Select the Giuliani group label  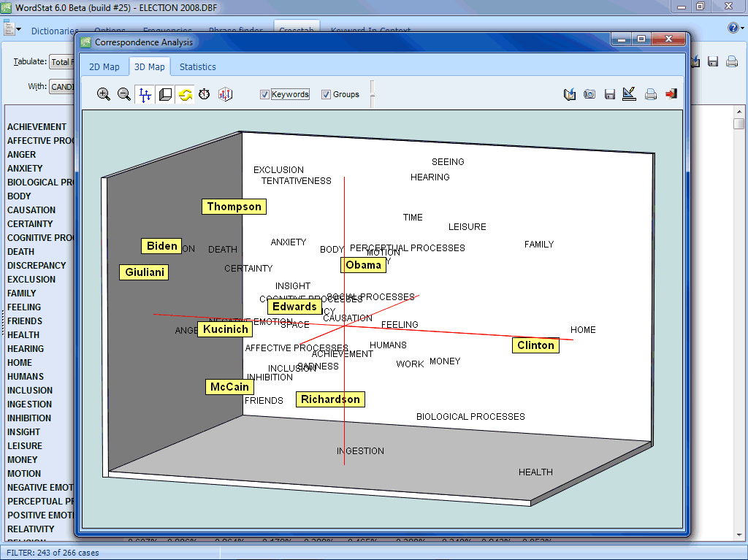click(x=144, y=272)
